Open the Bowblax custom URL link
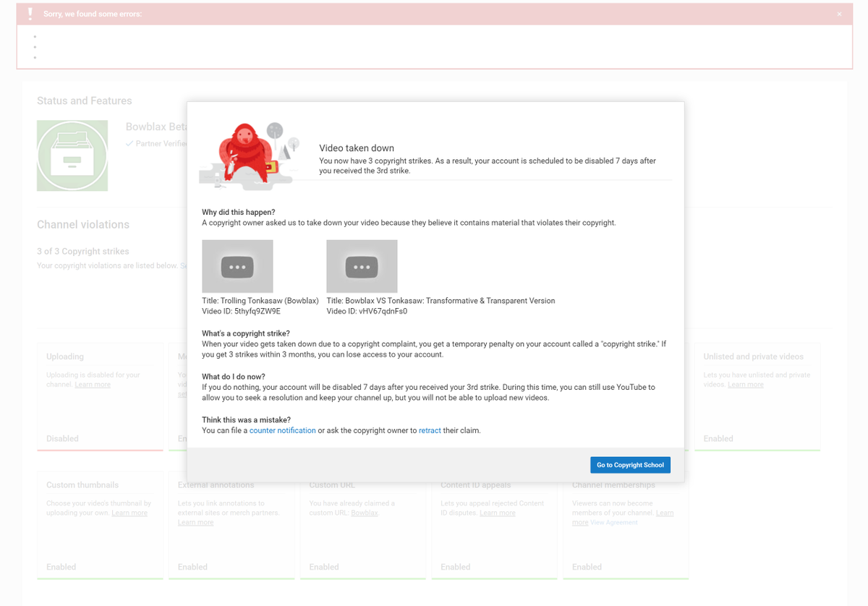Viewport: 868px width, 606px height. pos(365,513)
